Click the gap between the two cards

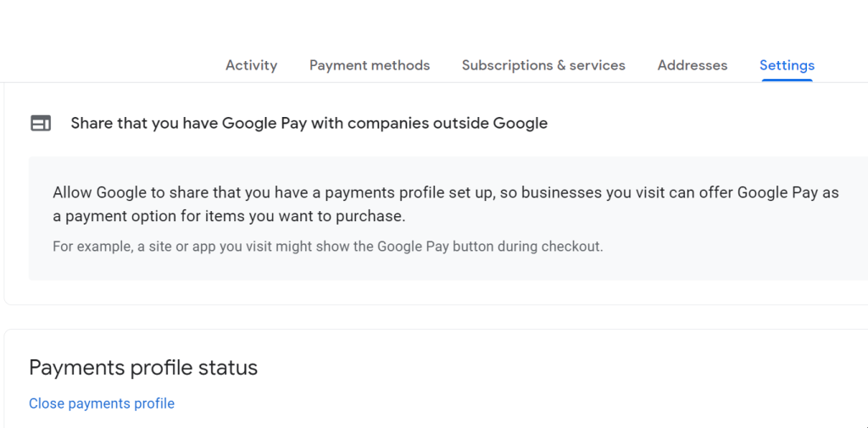point(424,317)
